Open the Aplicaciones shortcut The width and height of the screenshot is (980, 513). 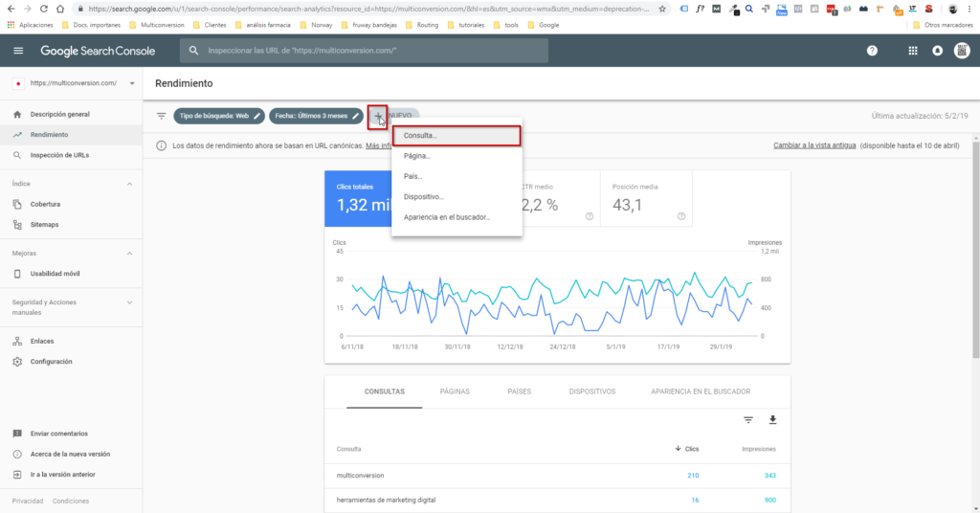pos(30,25)
